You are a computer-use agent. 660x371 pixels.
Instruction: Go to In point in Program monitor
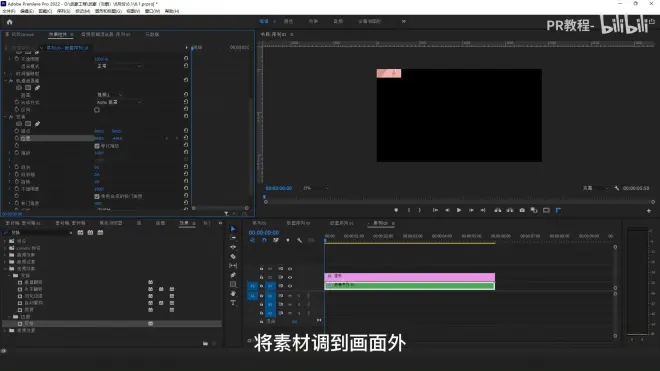tap(435, 210)
